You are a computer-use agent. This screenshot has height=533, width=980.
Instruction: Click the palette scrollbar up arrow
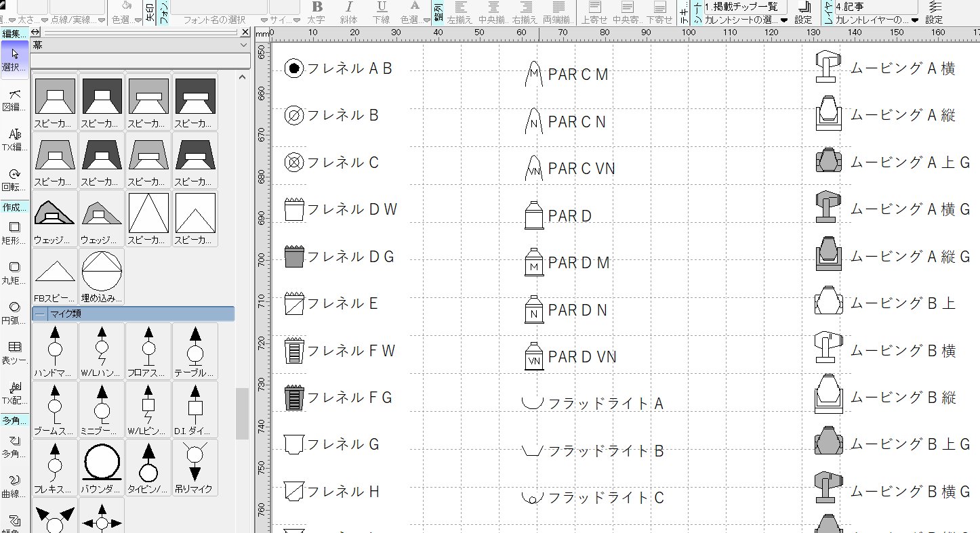(x=242, y=77)
